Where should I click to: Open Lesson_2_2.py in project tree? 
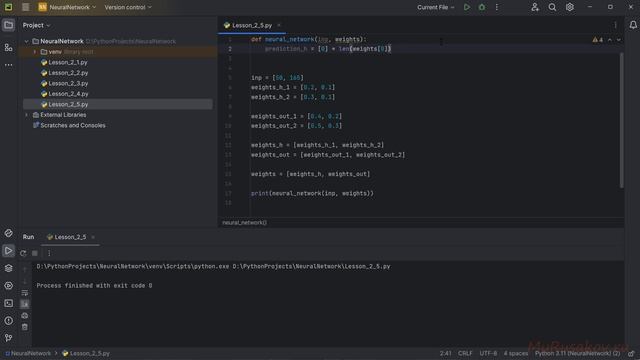click(68, 73)
